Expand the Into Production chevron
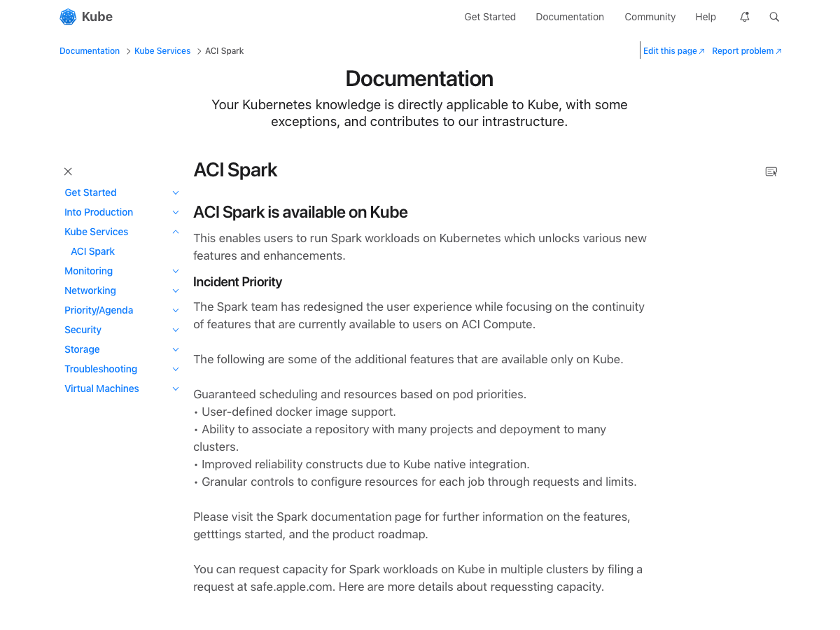Screen dimensions: 840x630 [x=176, y=212]
